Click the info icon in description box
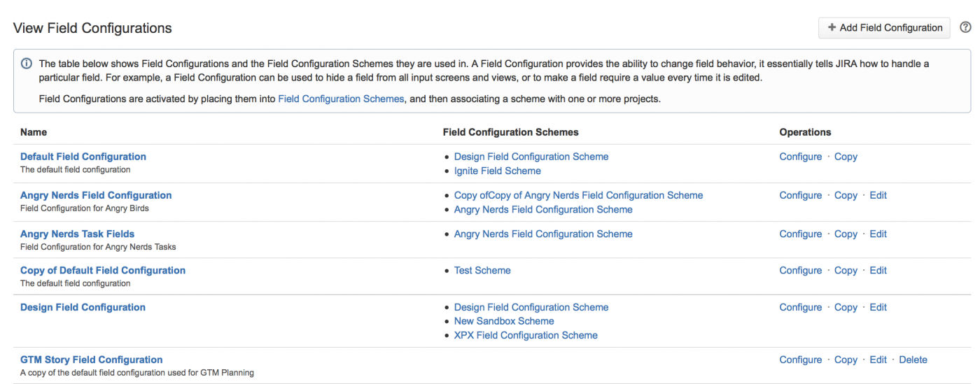 pyautogui.click(x=27, y=64)
